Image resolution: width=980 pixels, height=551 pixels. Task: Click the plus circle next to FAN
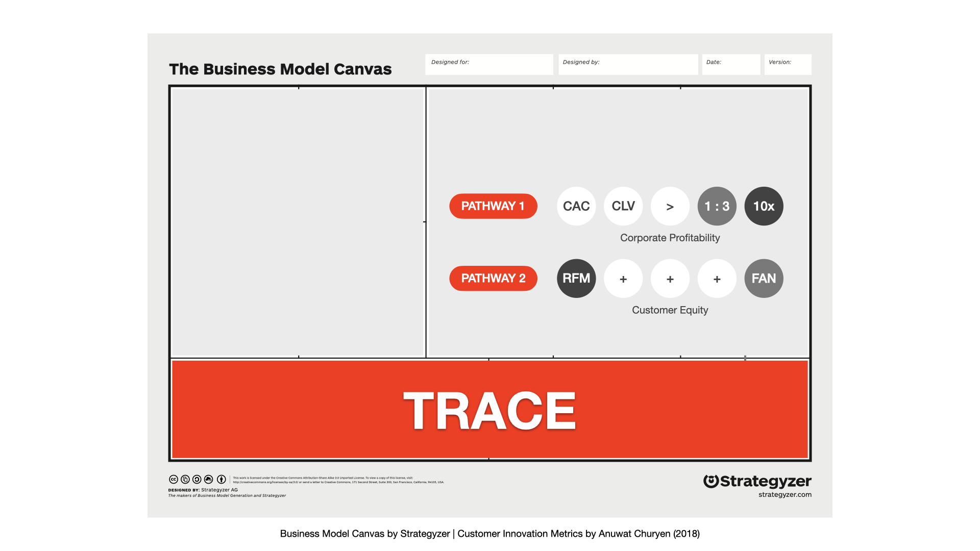tap(717, 279)
